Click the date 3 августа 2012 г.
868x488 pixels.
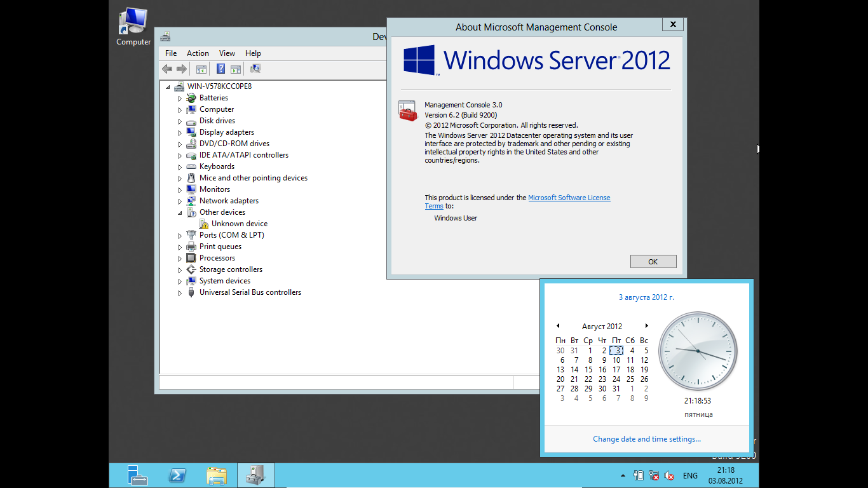647,297
